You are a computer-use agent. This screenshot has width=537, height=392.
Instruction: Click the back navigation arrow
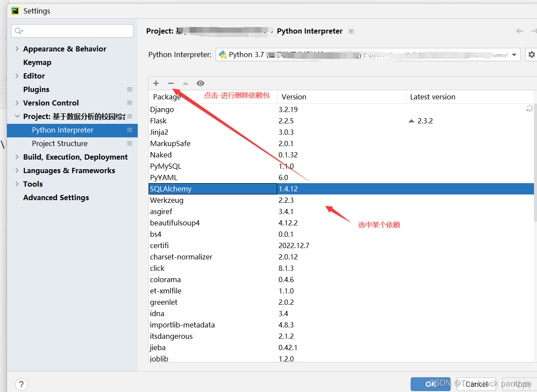click(x=520, y=31)
